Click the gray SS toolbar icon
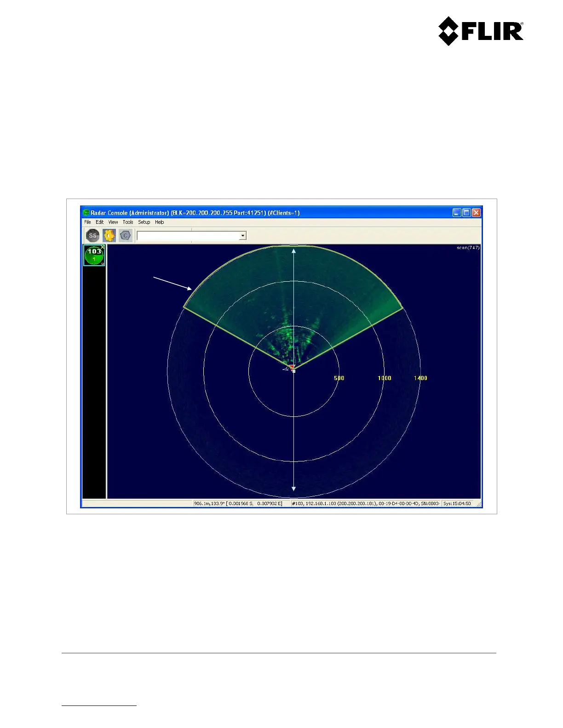563x728 pixels. (x=93, y=235)
